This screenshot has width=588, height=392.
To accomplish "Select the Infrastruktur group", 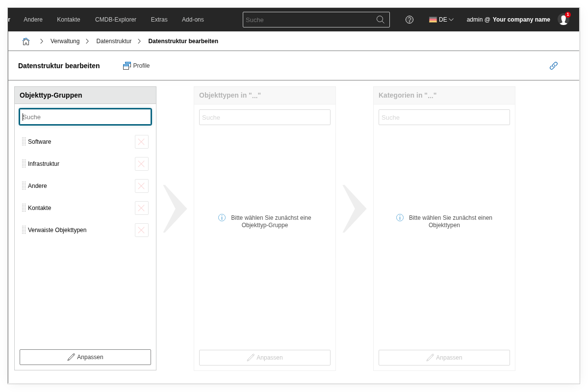I will click(44, 164).
